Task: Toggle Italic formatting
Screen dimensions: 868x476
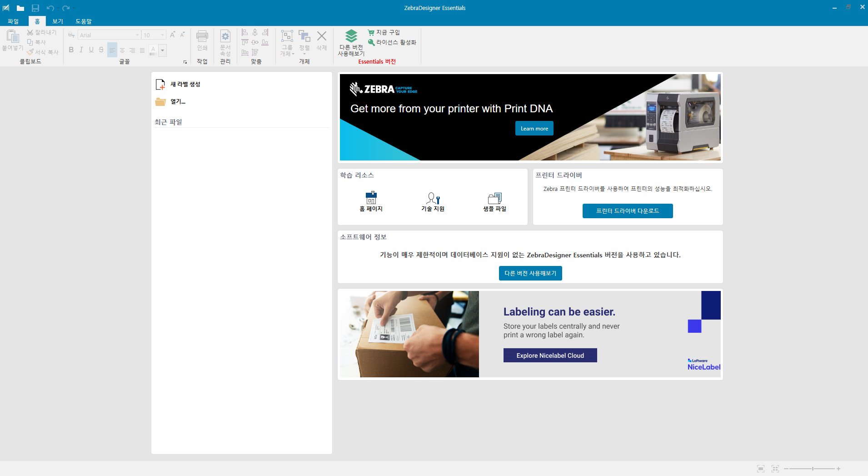Action: pyautogui.click(x=81, y=50)
